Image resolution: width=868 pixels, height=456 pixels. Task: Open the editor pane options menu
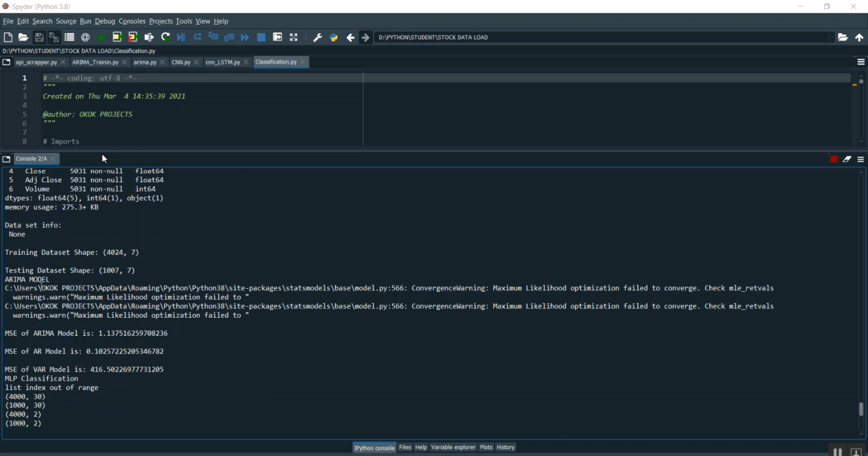pos(860,62)
